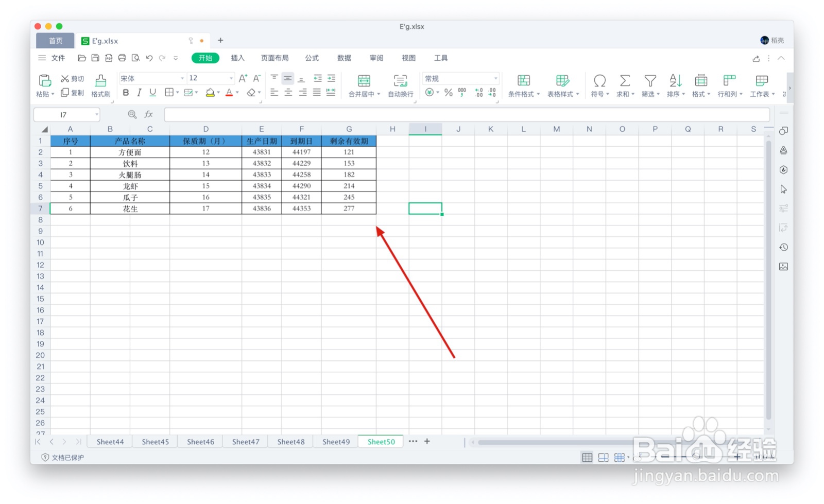824x504 pixels.
Task: Click the wrap text (自动换行) icon
Action: pos(400,81)
